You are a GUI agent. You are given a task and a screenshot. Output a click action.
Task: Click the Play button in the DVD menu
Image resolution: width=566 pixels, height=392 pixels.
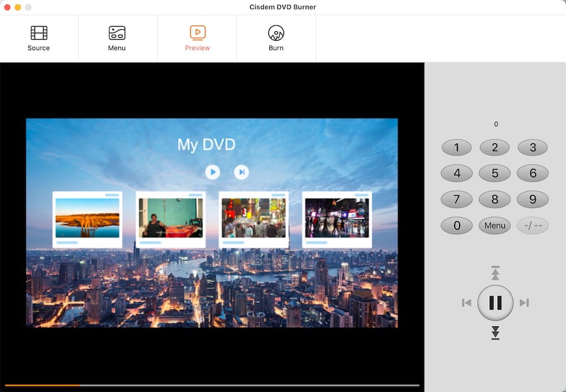212,173
